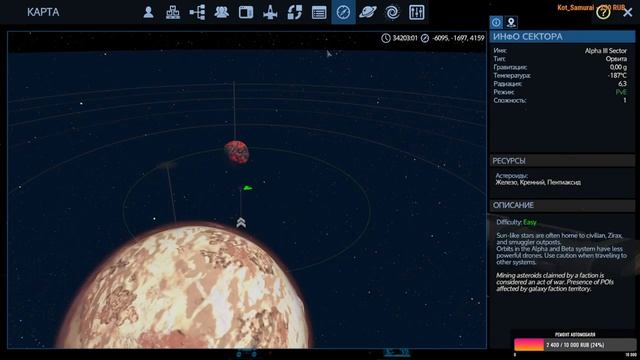The width and height of the screenshot is (640, 360).
Task: Click the question mark help icon
Action: (603, 13)
